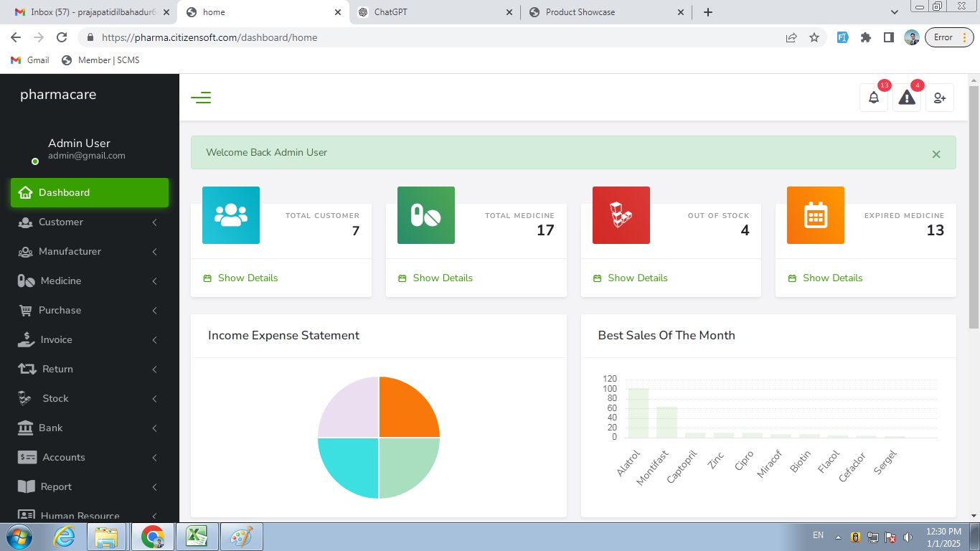Screen dimensions: 980x551
Task: Click the add user icon in header
Action: (x=940, y=98)
